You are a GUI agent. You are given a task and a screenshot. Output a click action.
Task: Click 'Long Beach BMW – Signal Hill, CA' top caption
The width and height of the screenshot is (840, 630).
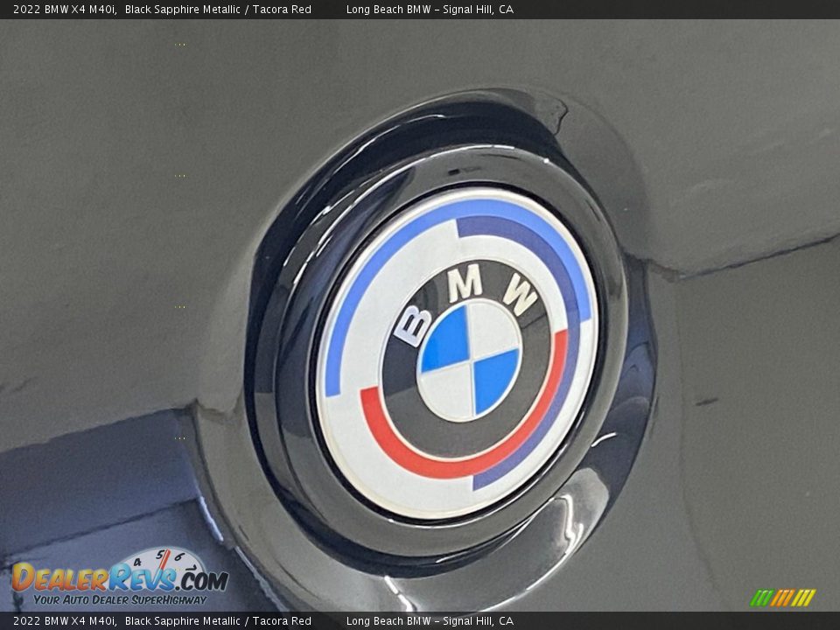430,9
